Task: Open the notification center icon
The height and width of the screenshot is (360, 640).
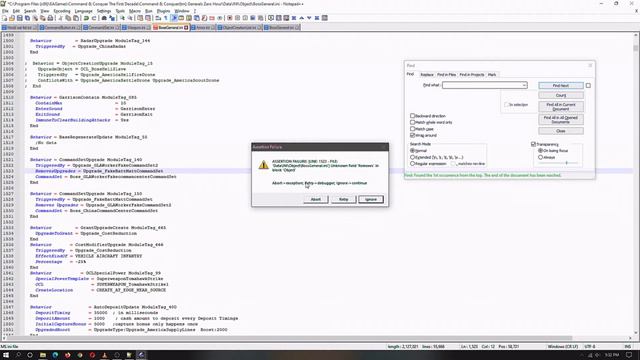Action: pos(629,355)
